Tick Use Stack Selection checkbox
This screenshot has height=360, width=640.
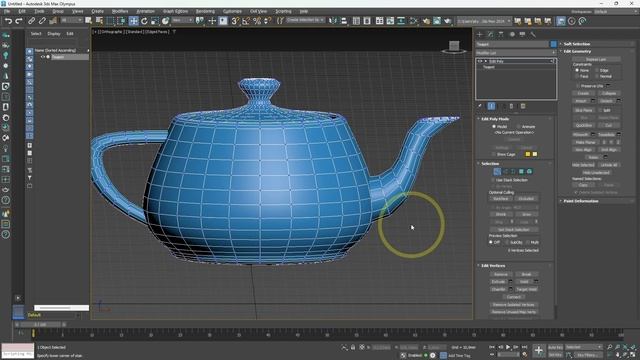493,180
